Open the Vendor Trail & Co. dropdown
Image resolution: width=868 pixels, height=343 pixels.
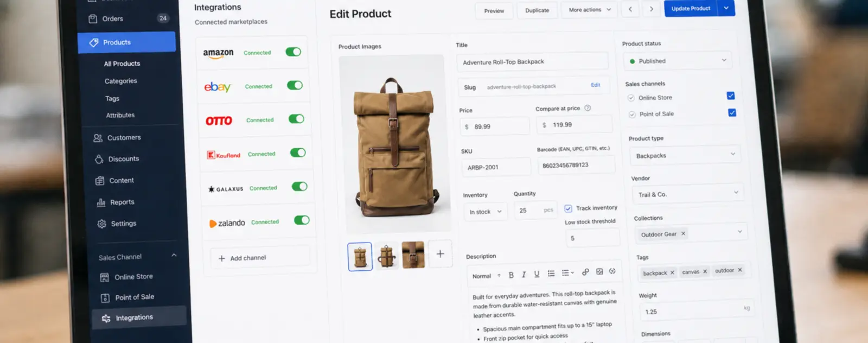[x=688, y=194]
